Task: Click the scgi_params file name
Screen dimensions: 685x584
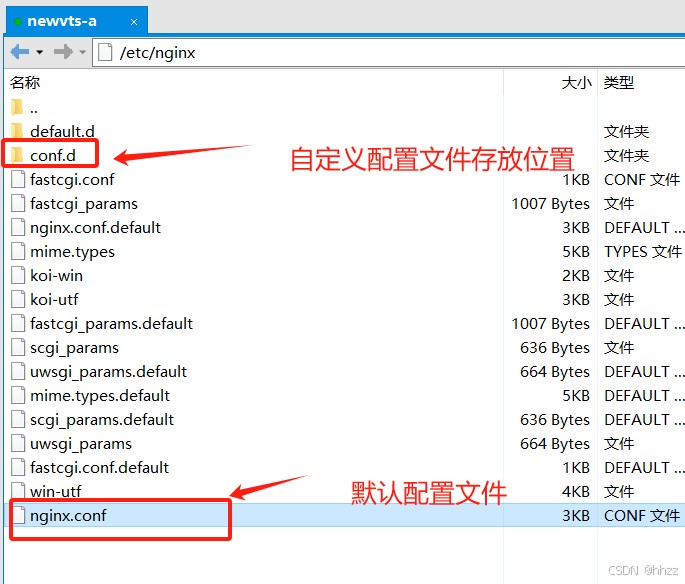Action: [x=74, y=348]
